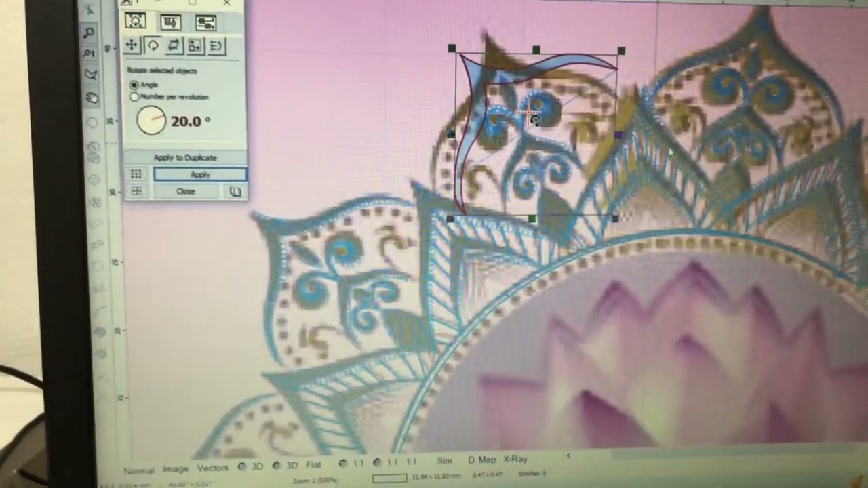Choose Number per revolution radio option
Viewport: 868px width, 488px height.
[134, 97]
